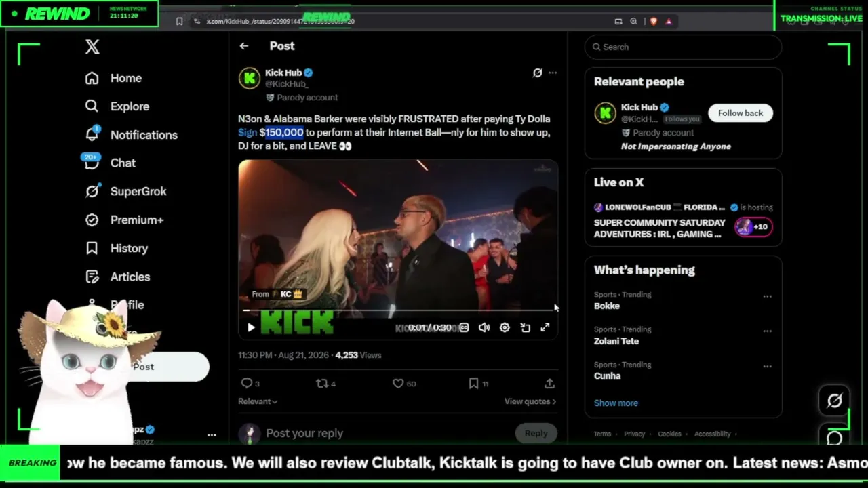Open more options for Cunha trend
868x488 pixels.
click(767, 366)
